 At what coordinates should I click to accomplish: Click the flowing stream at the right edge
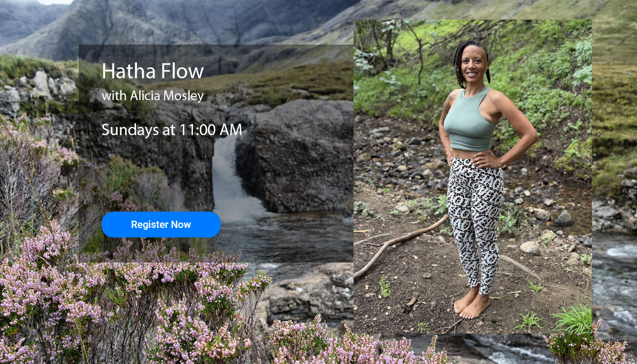pyautogui.click(x=614, y=282)
